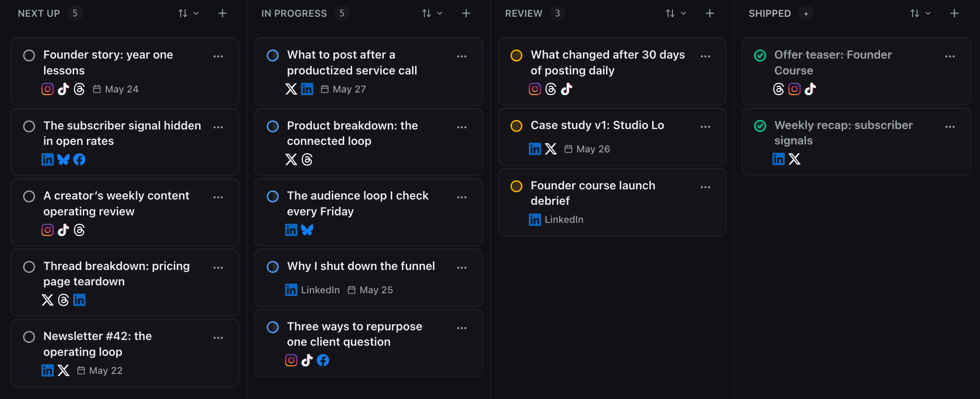Click TikTok icon on 'What changed after 30 days'
Viewport: 980px width, 399px height.
[x=567, y=89]
